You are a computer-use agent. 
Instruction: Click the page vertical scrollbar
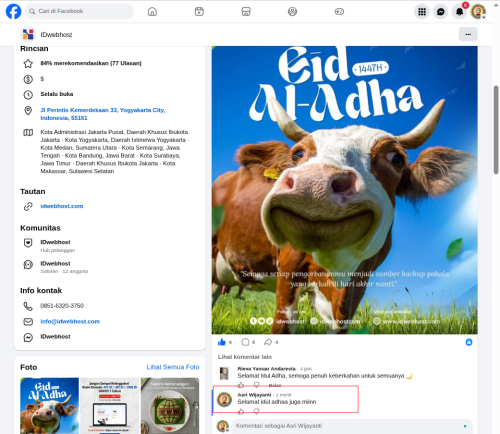click(496, 130)
